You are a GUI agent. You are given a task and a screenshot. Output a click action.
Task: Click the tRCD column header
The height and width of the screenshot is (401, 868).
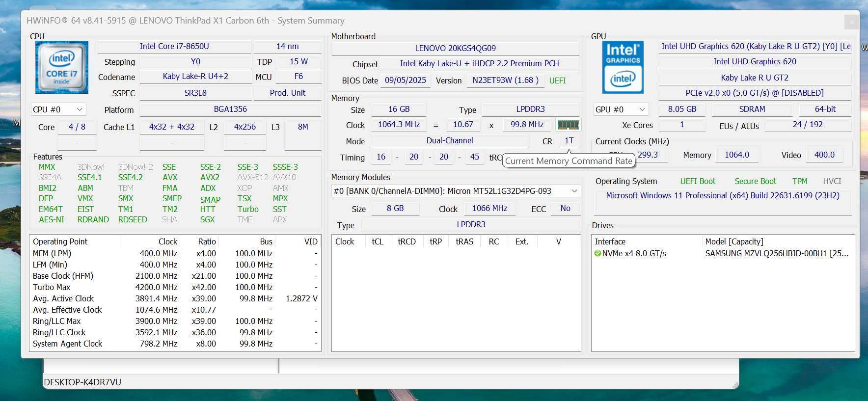407,241
